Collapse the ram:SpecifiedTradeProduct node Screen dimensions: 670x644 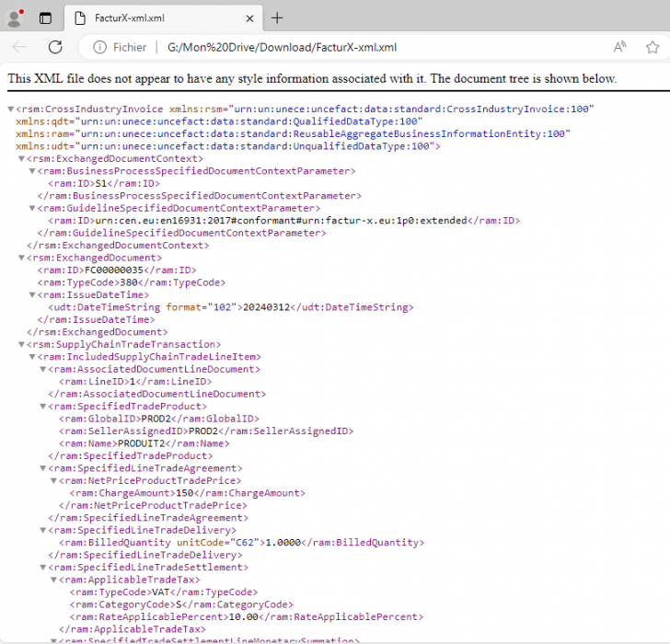(x=41, y=407)
